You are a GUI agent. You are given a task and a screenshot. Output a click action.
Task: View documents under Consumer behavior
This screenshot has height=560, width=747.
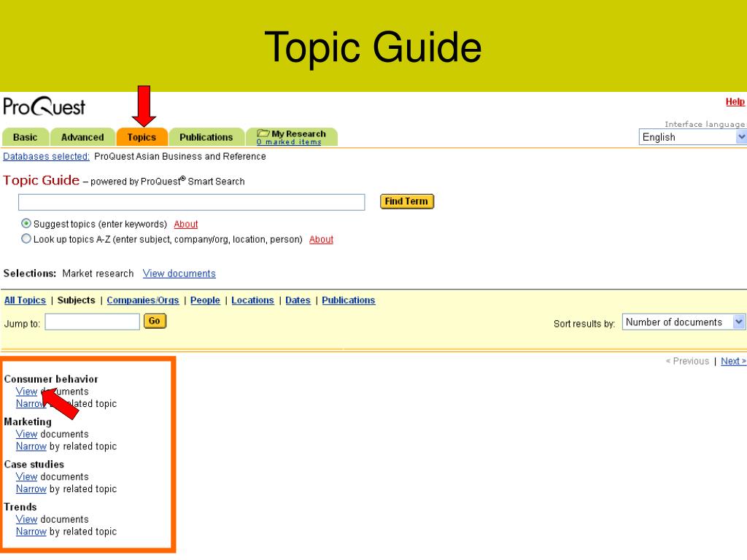[x=26, y=392]
